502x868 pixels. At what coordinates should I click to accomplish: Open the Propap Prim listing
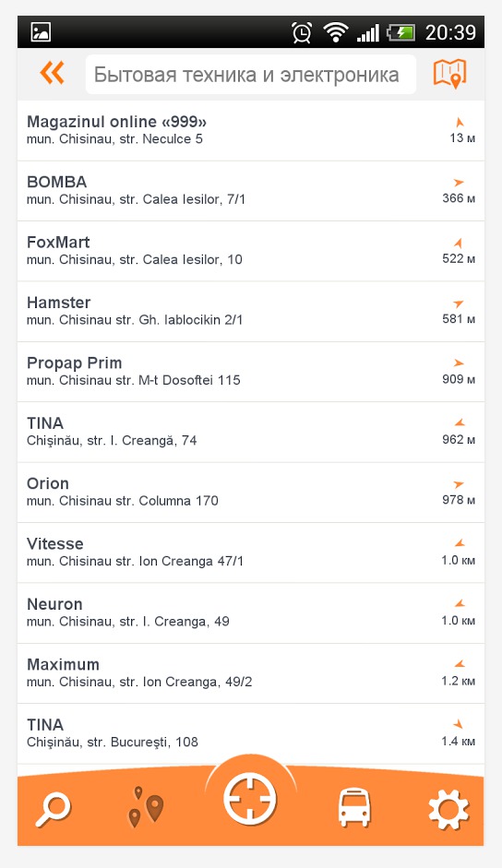tap(251, 372)
